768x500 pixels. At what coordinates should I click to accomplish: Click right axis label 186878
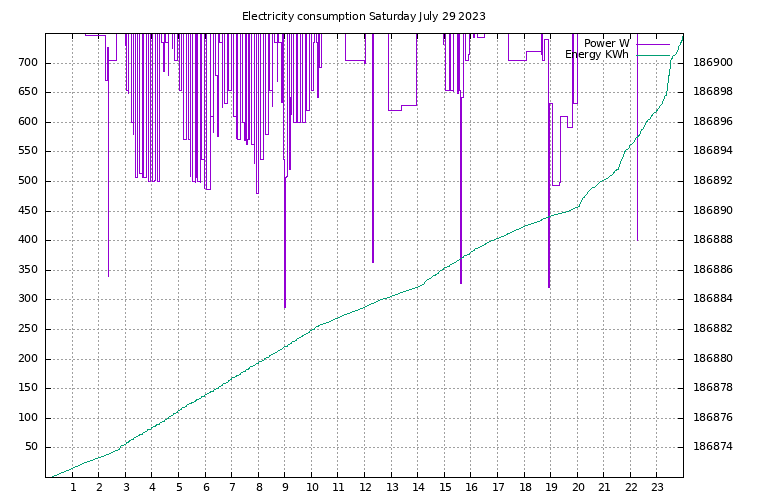point(713,388)
